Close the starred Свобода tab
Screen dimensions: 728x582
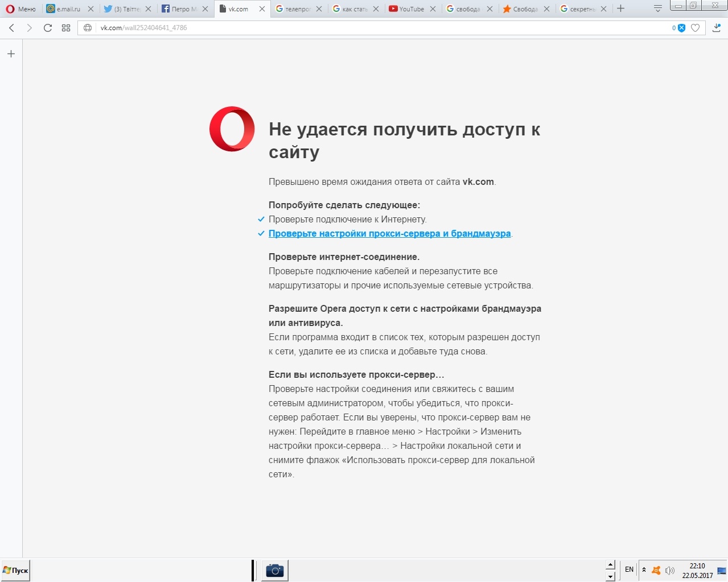tap(546, 9)
